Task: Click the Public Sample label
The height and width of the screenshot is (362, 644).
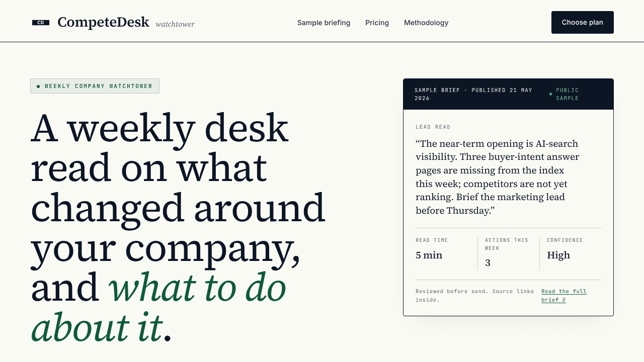Action: pos(568,94)
